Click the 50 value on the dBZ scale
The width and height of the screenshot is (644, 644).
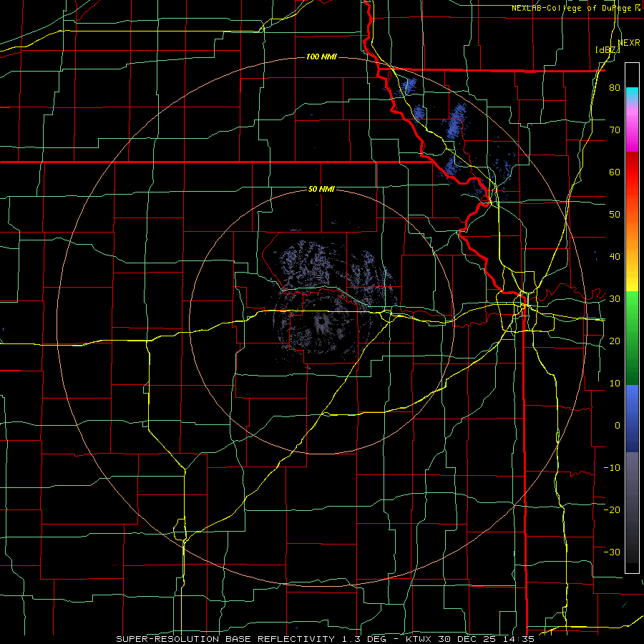click(x=615, y=215)
